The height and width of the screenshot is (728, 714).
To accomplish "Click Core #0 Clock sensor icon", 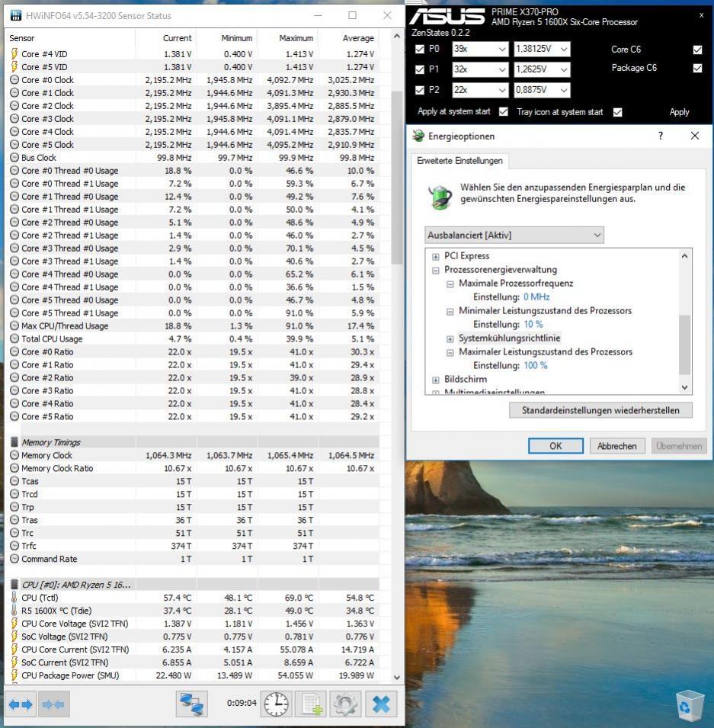I will click(14, 80).
